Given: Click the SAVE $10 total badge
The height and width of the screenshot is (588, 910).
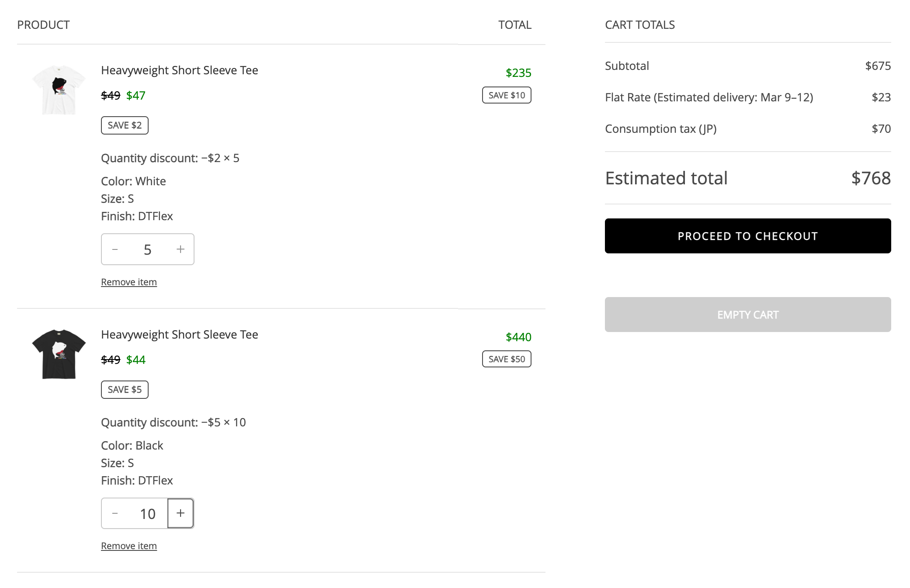Looking at the screenshot, I should [x=507, y=95].
